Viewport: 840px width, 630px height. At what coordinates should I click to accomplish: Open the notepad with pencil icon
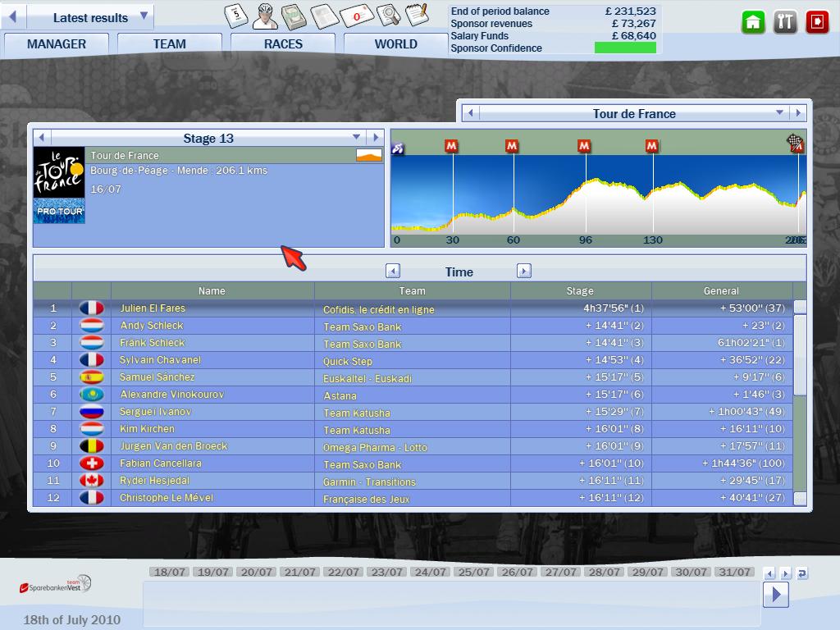[x=417, y=15]
